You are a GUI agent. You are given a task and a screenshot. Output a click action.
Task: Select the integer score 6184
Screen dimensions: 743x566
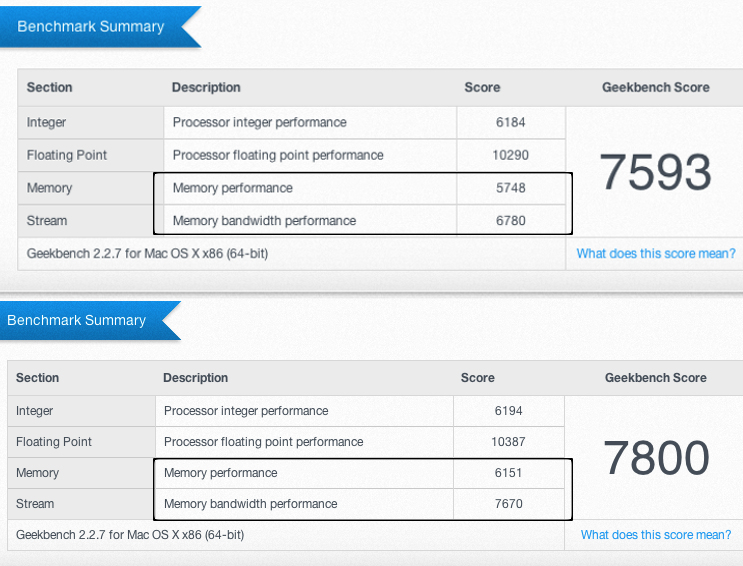(x=509, y=123)
